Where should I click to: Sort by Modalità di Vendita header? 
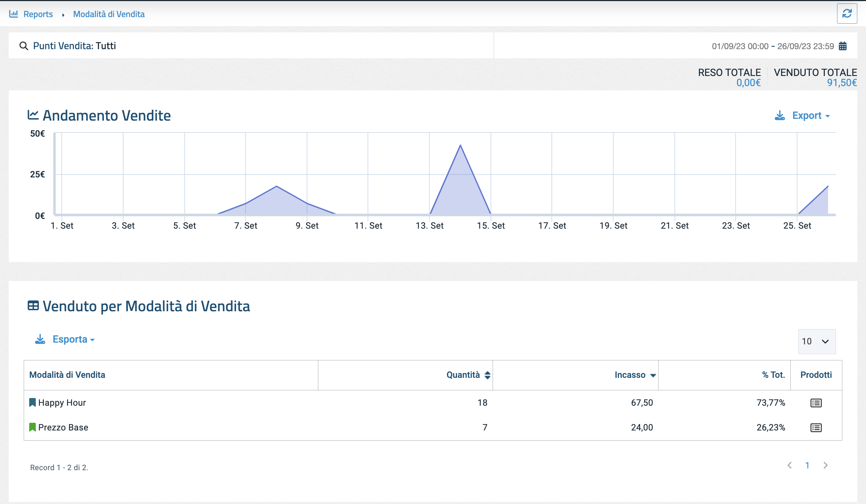[67, 375]
